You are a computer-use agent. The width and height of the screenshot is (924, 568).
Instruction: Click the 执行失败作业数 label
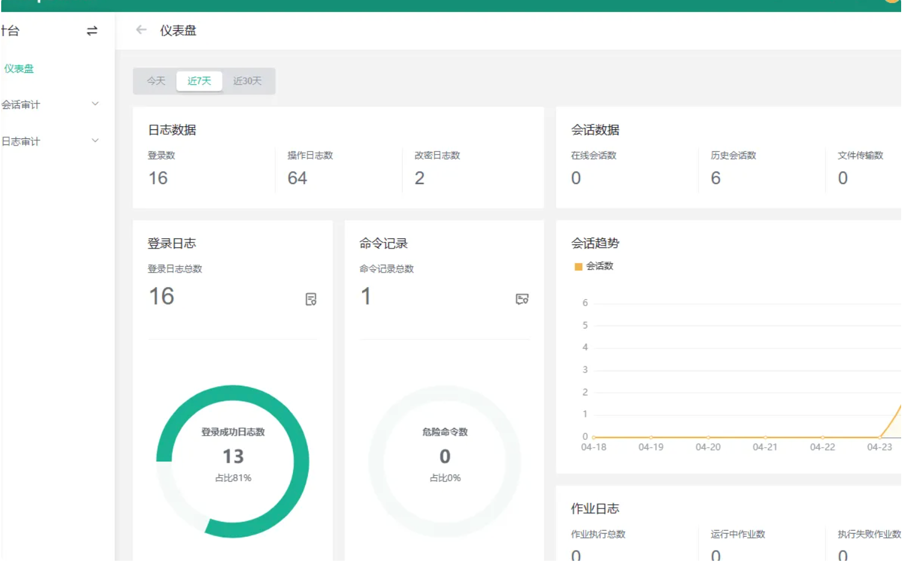[x=869, y=534]
